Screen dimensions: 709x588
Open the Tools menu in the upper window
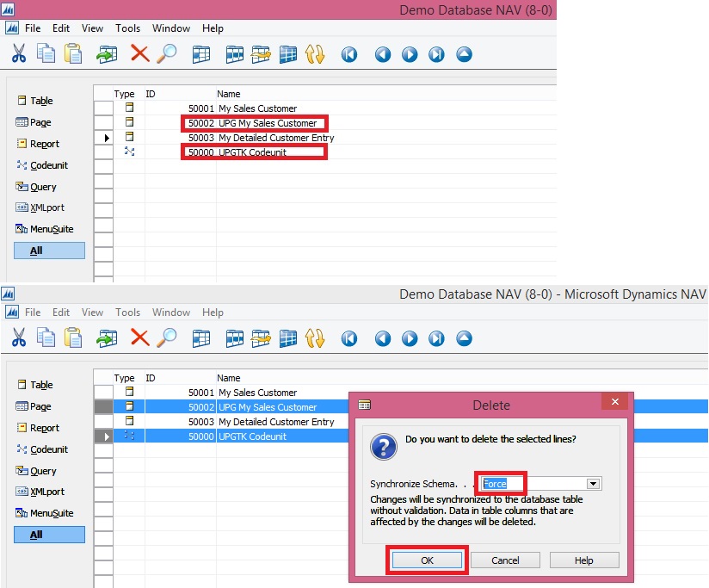click(x=127, y=28)
